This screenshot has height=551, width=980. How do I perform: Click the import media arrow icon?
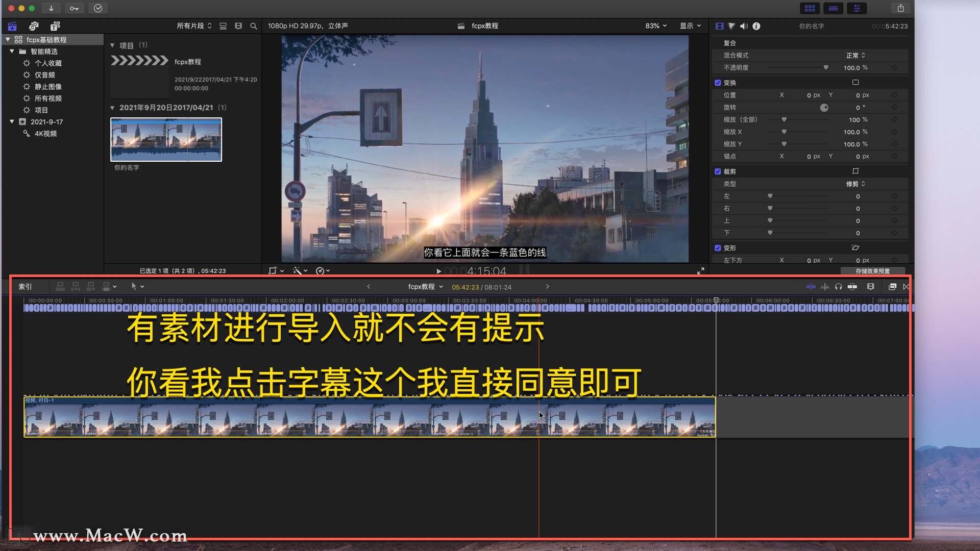[51, 8]
